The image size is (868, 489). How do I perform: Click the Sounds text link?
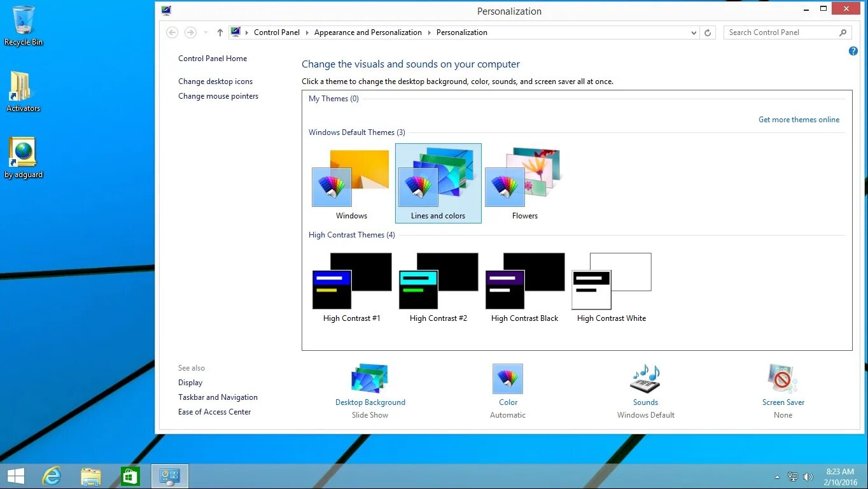tap(645, 402)
